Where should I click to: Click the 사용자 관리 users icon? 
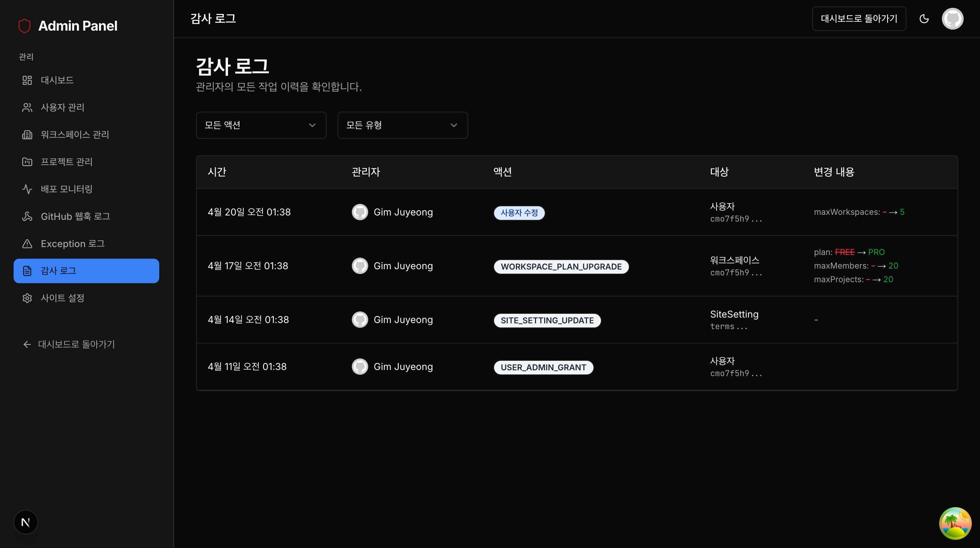coord(27,108)
